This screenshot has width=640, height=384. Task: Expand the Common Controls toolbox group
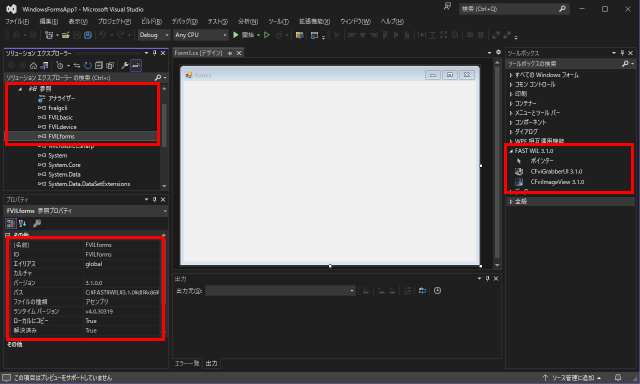point(511,84)
